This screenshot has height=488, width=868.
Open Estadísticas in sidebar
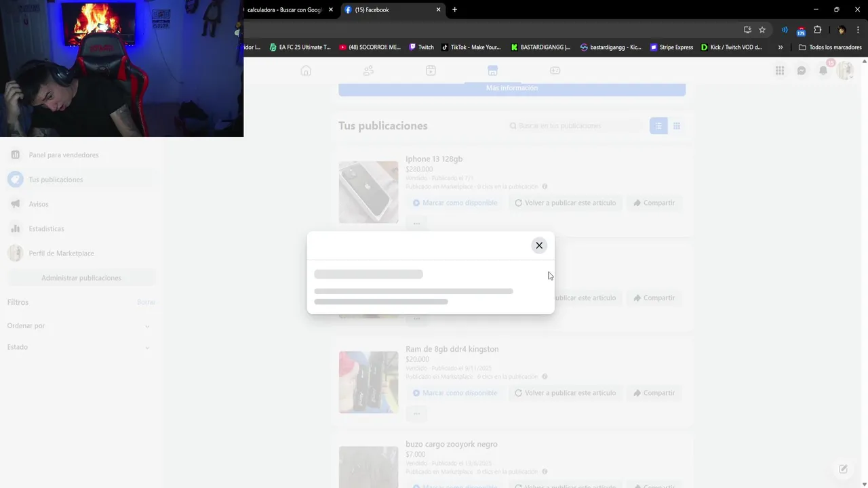(81, 228)
